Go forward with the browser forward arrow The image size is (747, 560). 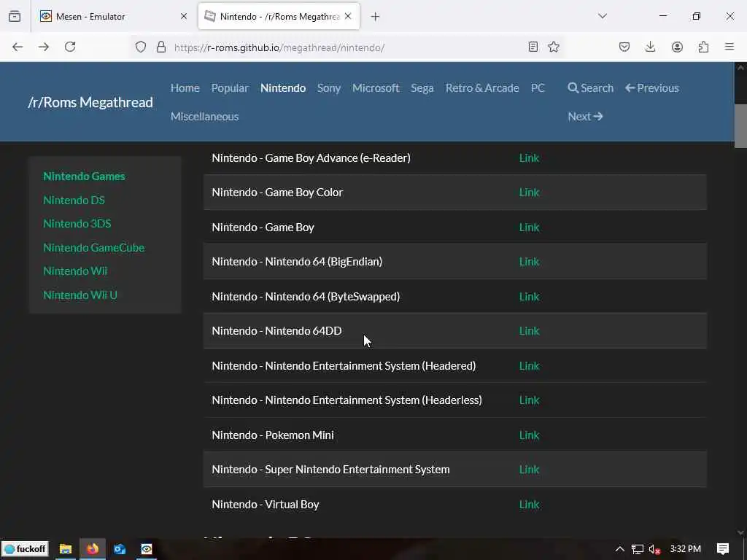[44, 47]
